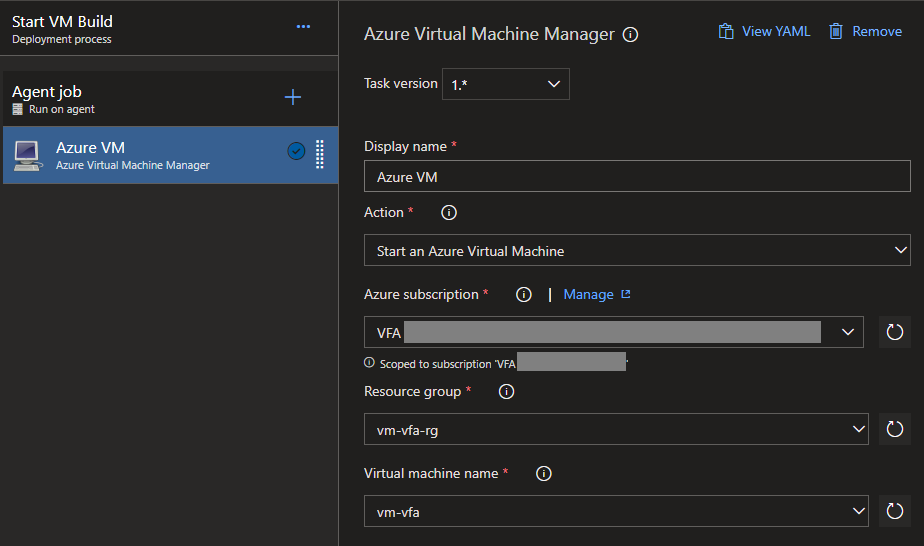924x546 pixels.
Task: Open the Task version dropdown
Action: [x=506, y=84]
